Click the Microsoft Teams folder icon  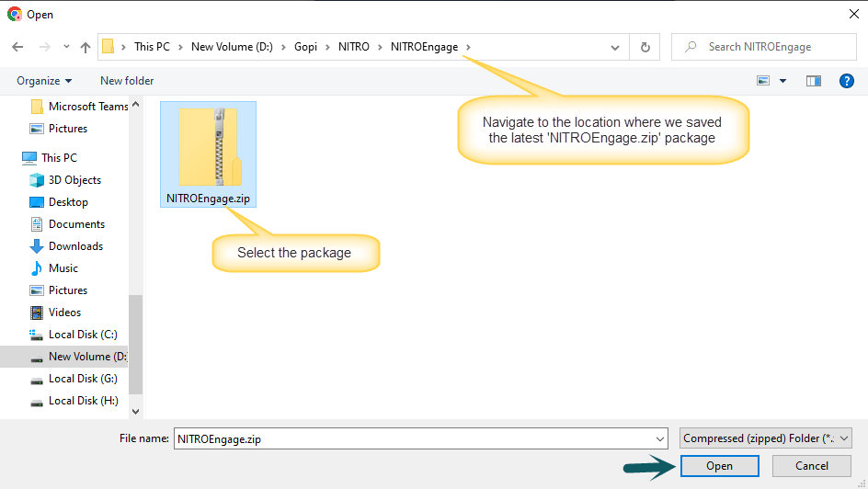click(x=37, y=107)
